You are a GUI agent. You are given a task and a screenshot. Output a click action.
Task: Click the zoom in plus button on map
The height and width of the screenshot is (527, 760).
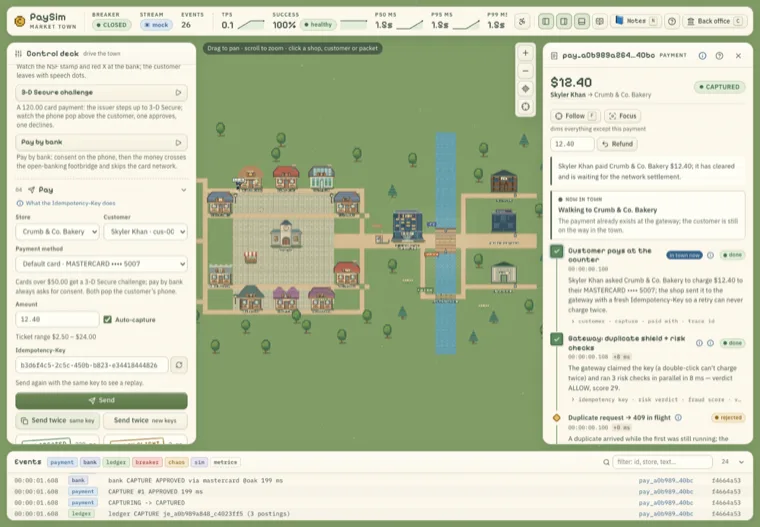coord(525,53)
